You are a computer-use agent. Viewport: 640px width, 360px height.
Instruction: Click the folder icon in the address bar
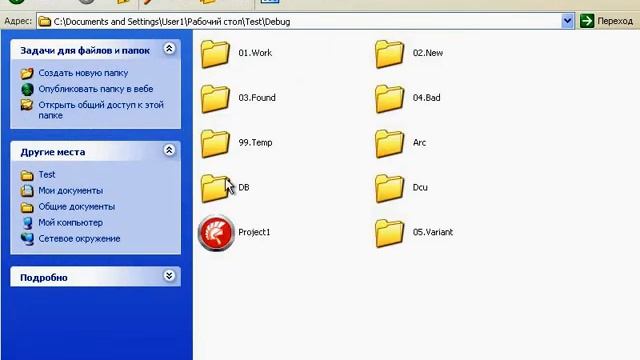45,21
